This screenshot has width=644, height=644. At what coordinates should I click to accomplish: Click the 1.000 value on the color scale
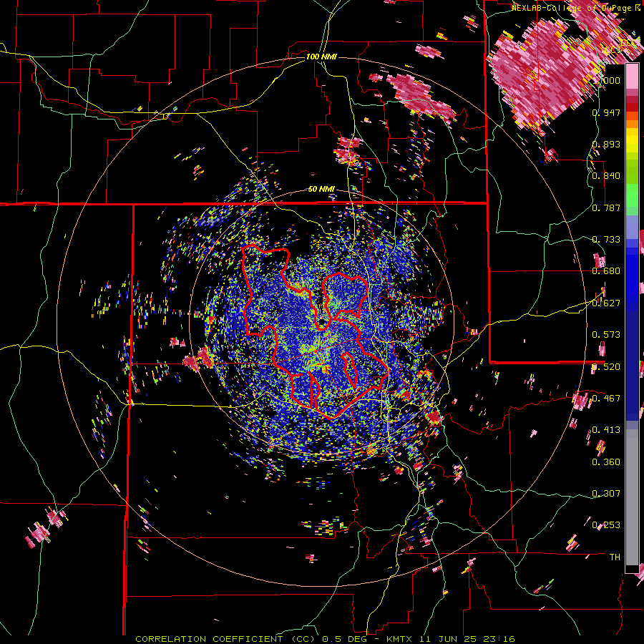coord(606,80)
